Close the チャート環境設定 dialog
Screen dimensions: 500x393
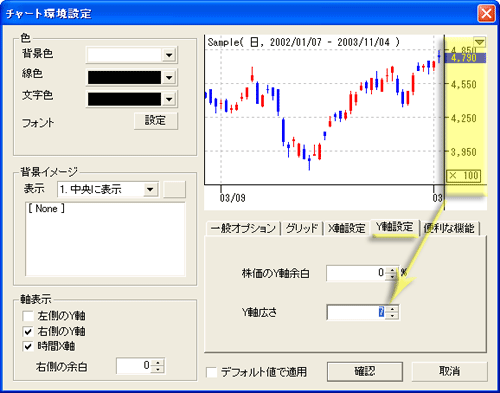click(486, 14)
